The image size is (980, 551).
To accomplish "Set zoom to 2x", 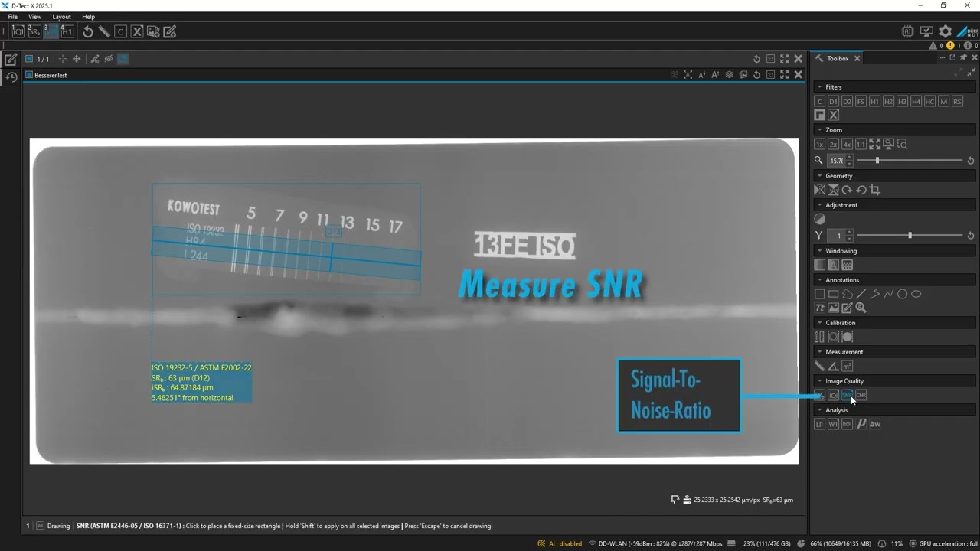I will pyautogui.click(x=833, y=144).
